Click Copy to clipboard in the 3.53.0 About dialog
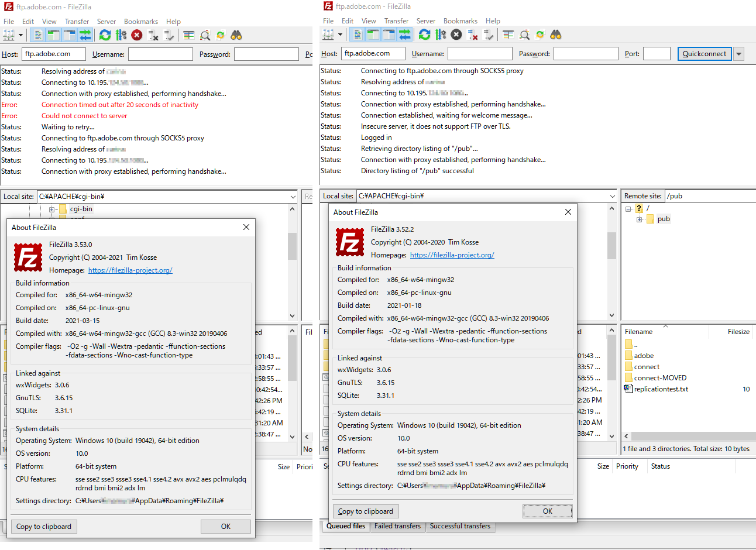Viewport: 756px width, 550px height. click(44, 527)
